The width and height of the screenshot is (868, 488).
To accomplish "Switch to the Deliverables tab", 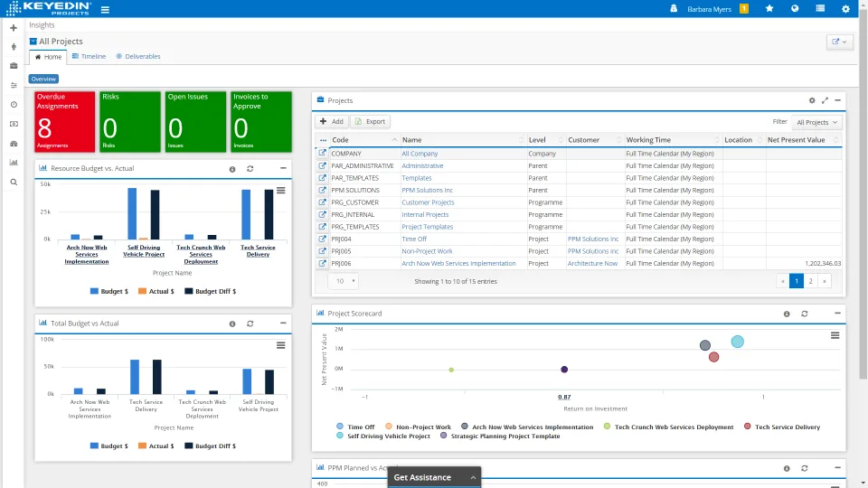I will point(137,56).
